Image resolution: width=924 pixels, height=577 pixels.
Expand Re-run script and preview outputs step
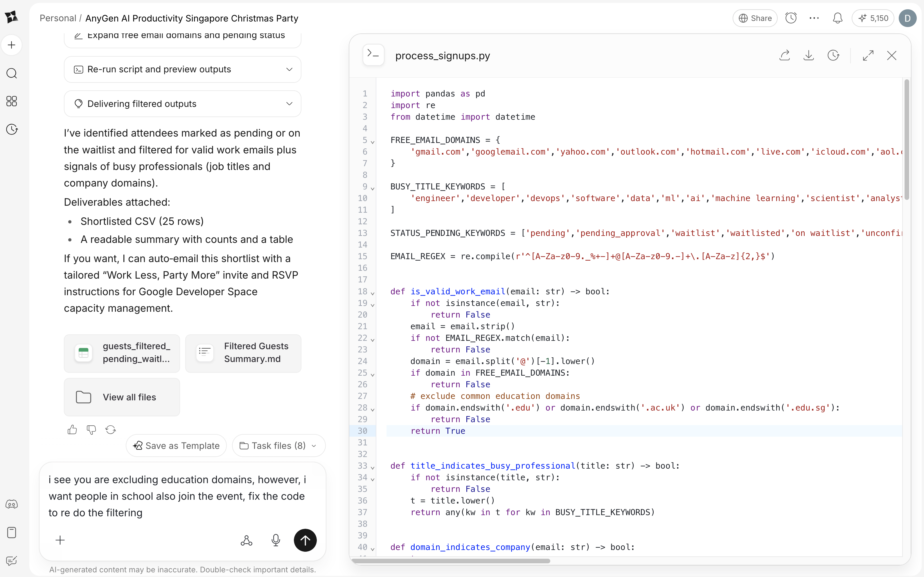[x=290, y=69]
